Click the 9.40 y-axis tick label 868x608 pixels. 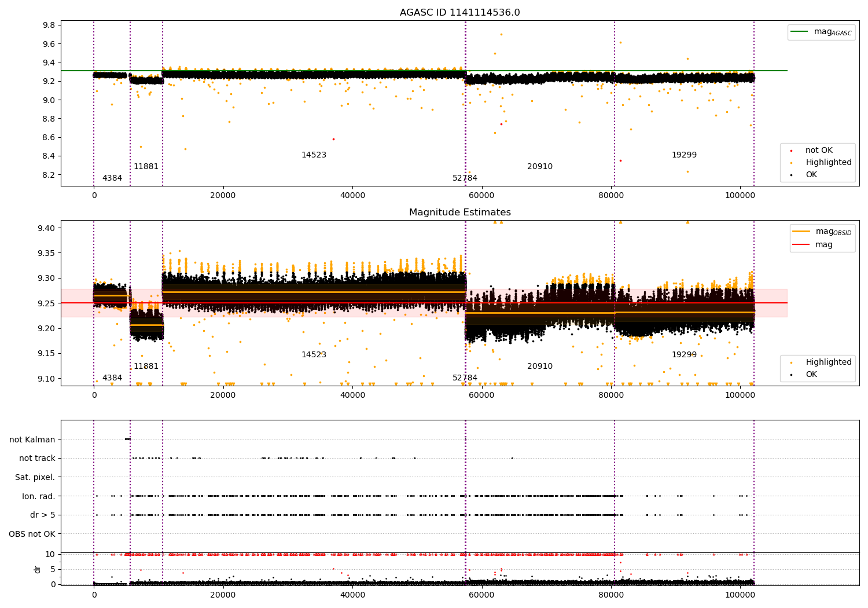point(47,228)
